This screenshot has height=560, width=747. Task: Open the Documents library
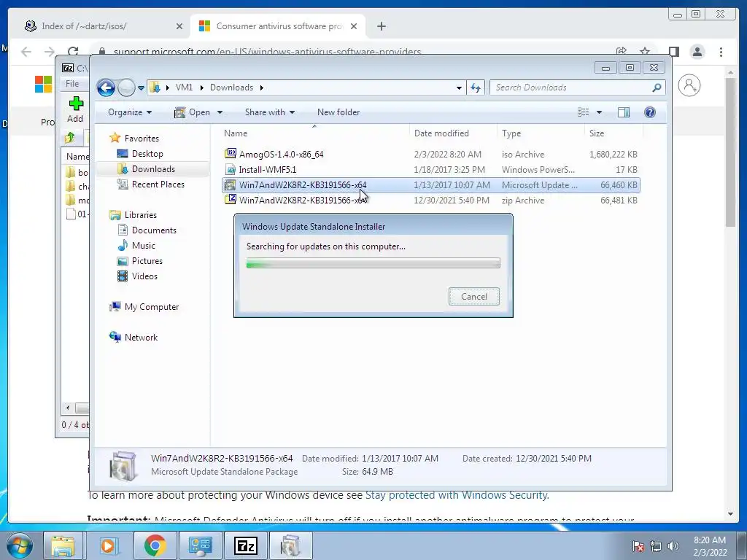click(154, 230)
